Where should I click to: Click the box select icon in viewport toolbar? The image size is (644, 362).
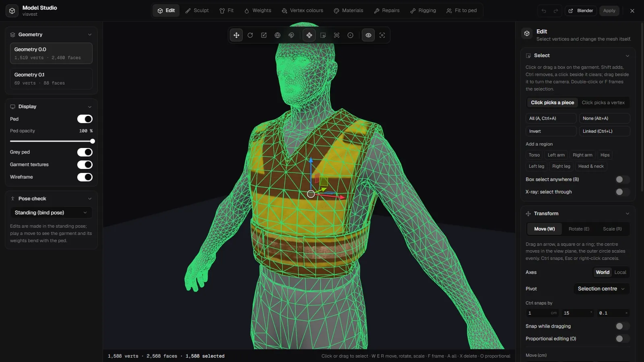click(x=323, y=35)
